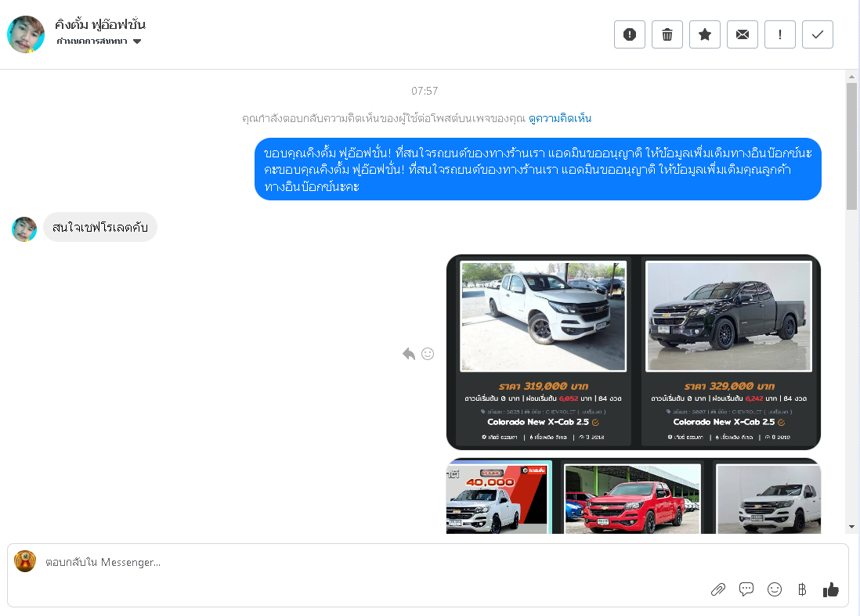Open the 40,000 promo truck image
Image resolution: width=860 pixels, height=616 pixels.
(x=499, y=498)
